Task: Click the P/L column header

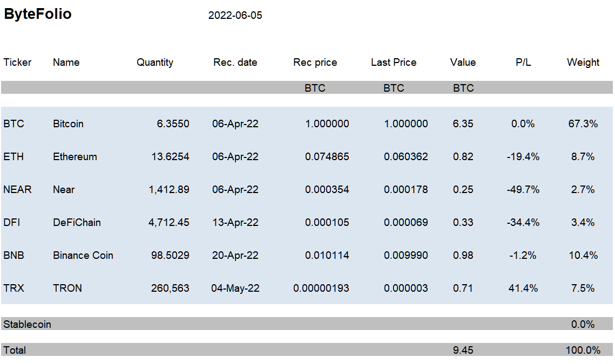Action: (523, 63)
